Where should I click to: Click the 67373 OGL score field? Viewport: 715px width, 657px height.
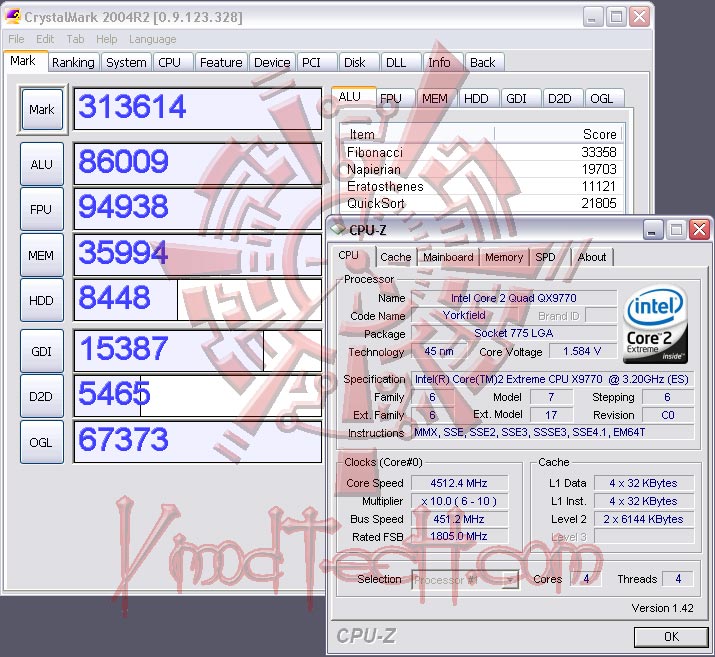tap(198, 442)
